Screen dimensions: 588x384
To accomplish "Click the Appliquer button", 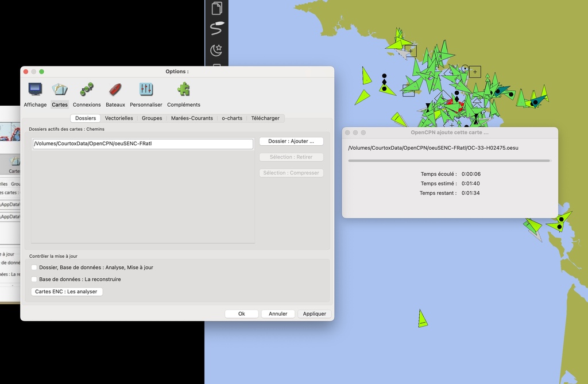I will (x=314, y=314).
